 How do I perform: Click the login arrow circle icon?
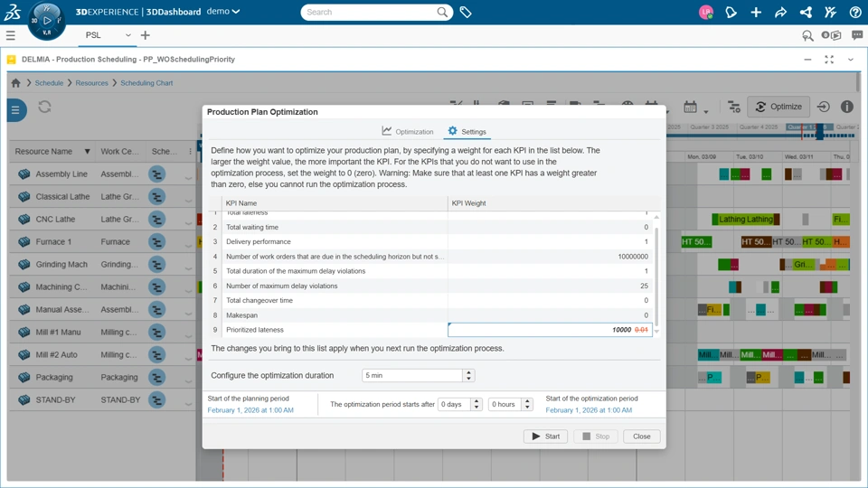[823, 107]
